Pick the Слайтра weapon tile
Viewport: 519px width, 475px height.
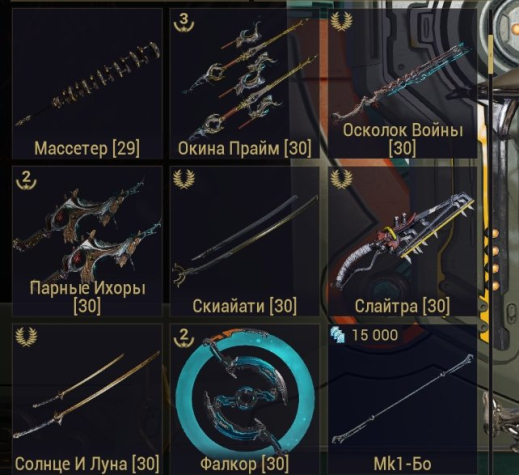403,241
